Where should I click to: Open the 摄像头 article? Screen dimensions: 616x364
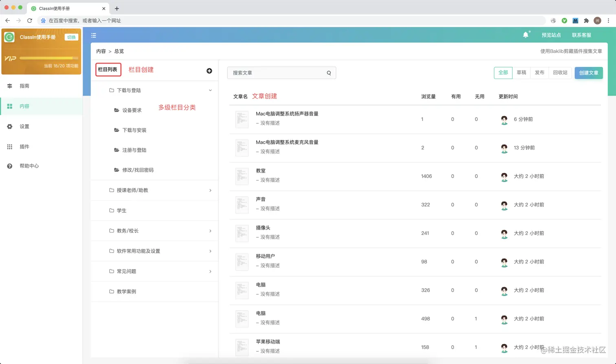click(x=263, y=228)
